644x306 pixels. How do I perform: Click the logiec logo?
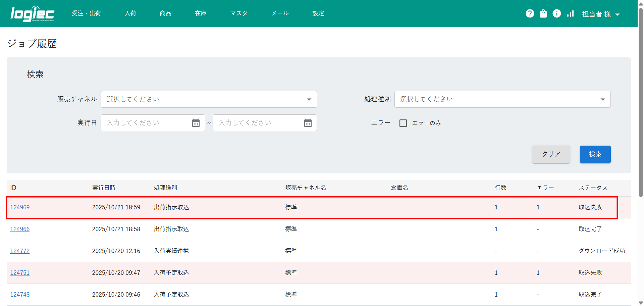click(32, 14)
